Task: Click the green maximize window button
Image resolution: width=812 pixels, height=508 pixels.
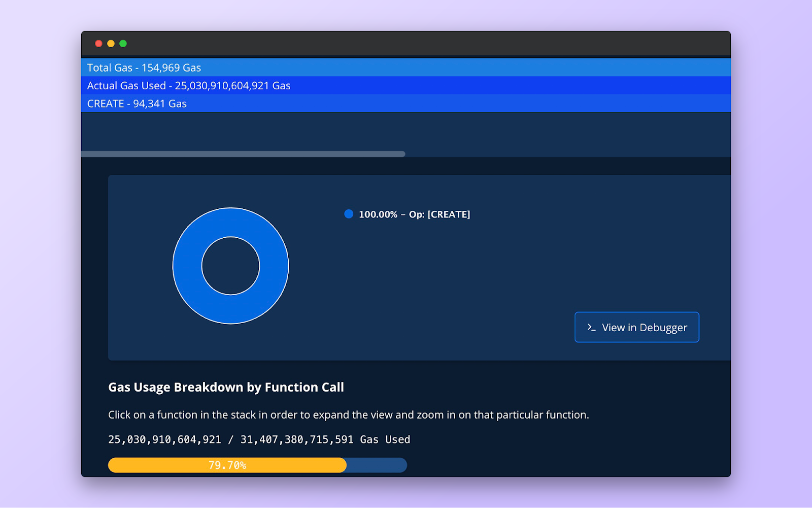Action: [x=123, y=44]
